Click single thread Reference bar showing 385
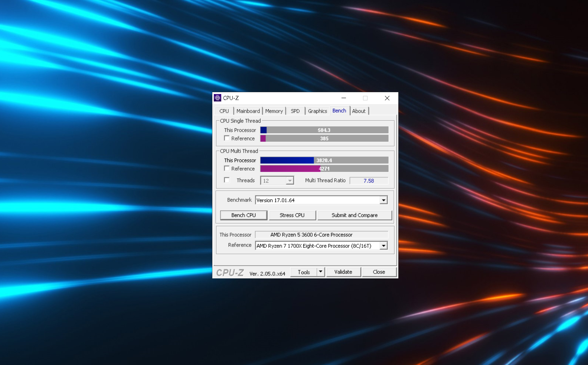 coord(324,138)
